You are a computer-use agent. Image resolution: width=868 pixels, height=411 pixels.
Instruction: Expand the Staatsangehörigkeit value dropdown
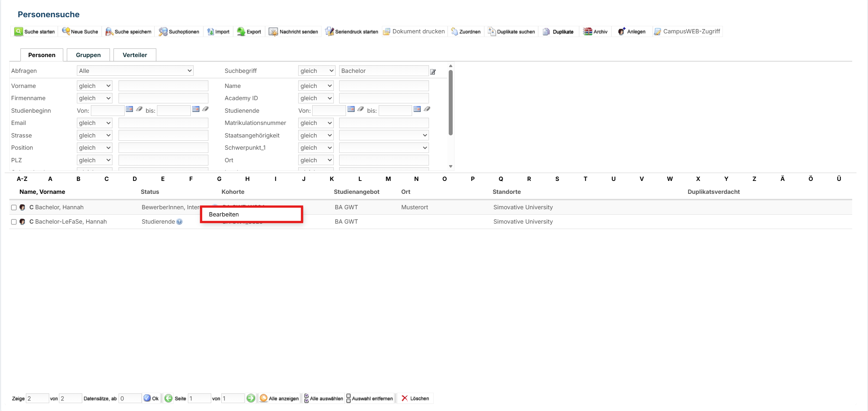[384, 135]
